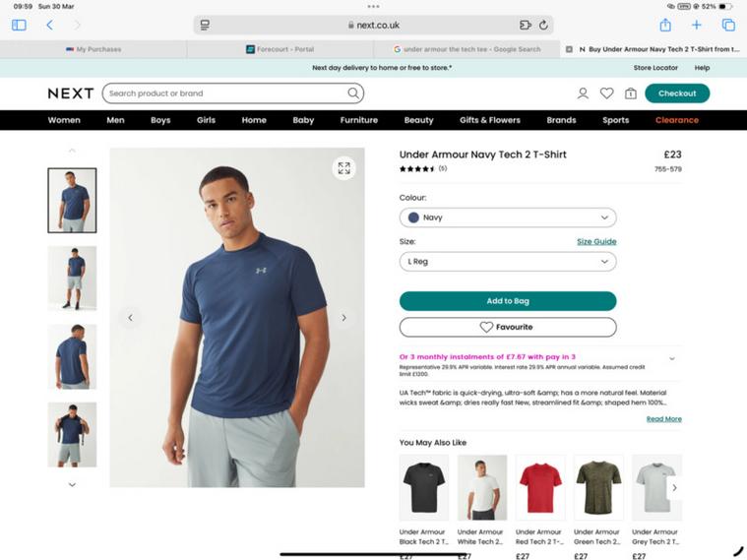This screenshot has width=747, height=560.
Task: Click the Checkout button
Action: (x=677, y=93)
